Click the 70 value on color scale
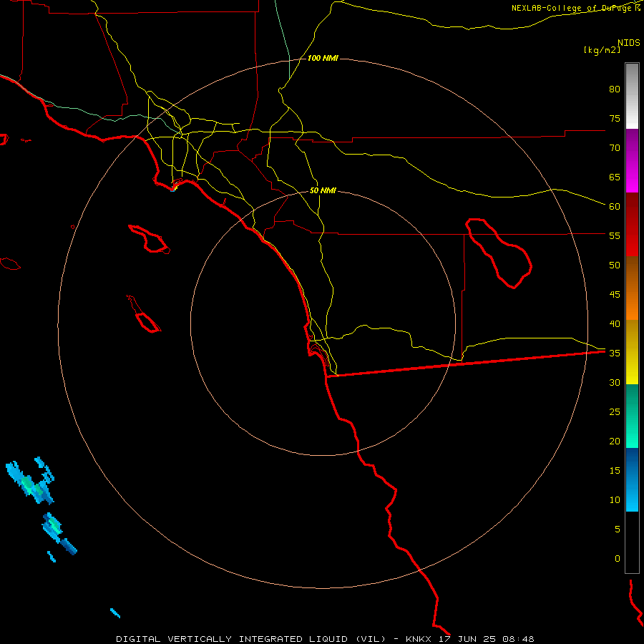Screen dimensions: 644x644 615,148
